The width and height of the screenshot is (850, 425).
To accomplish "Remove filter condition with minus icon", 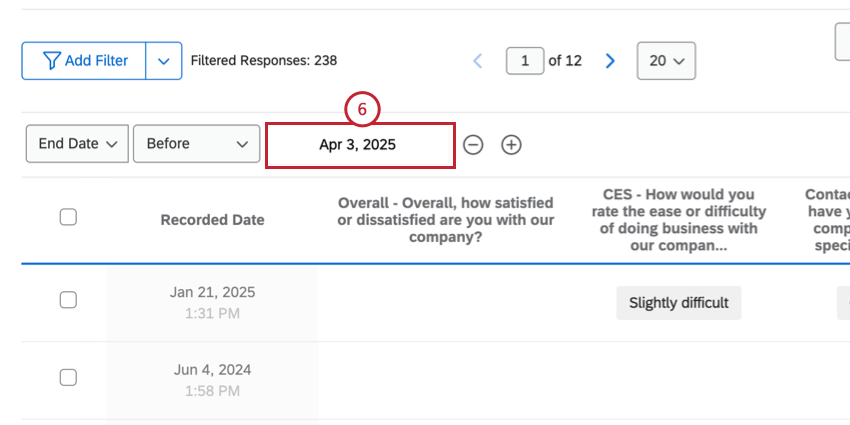I will point(474,145).
